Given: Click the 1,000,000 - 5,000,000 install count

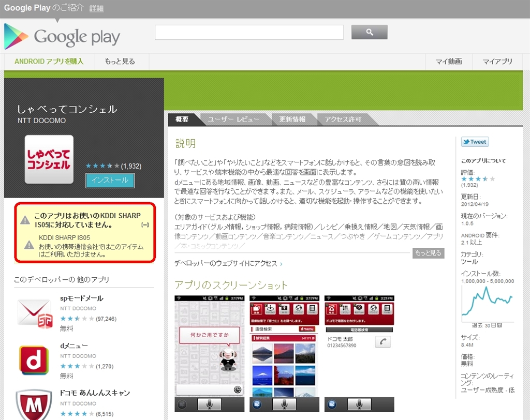Looking at the screenshot, I should click(488, 281).
